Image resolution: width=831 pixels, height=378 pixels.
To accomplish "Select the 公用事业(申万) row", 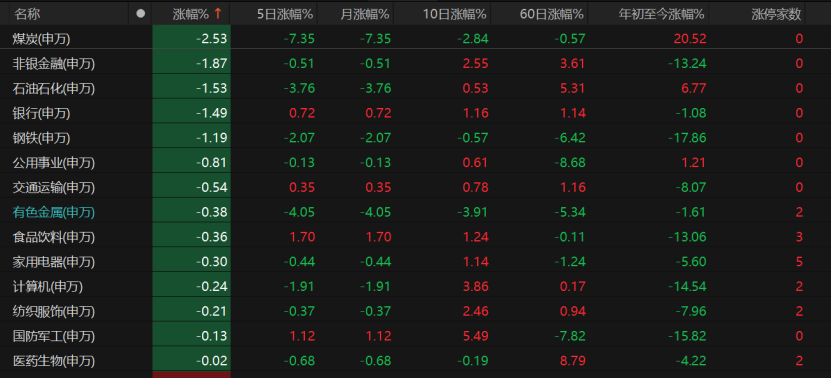I will 416,162.
